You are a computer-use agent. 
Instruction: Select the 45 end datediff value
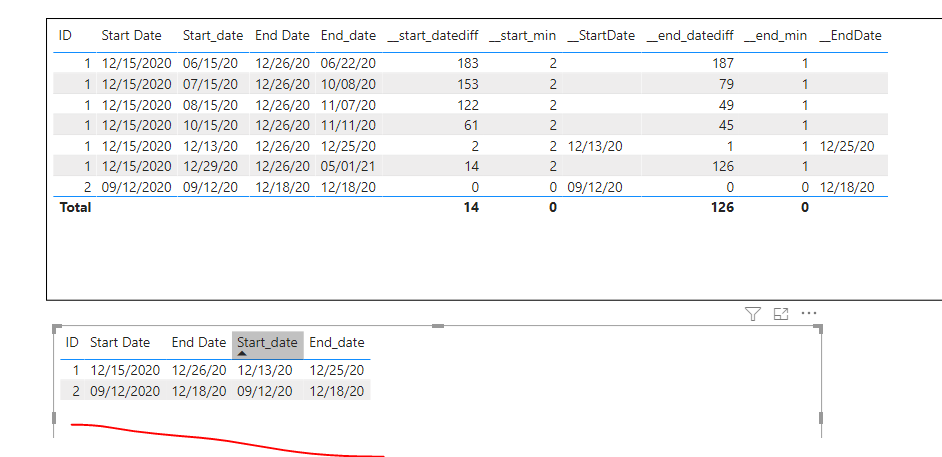point(726,126)
